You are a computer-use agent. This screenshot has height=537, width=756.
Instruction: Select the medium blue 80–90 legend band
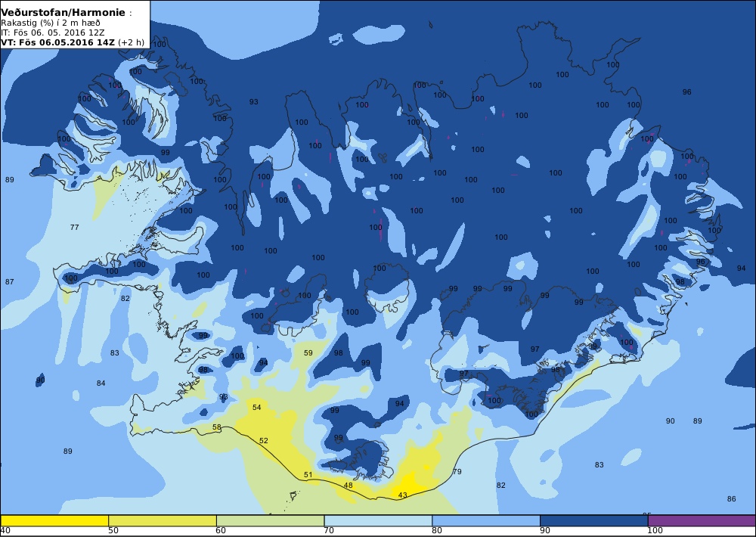486,520
